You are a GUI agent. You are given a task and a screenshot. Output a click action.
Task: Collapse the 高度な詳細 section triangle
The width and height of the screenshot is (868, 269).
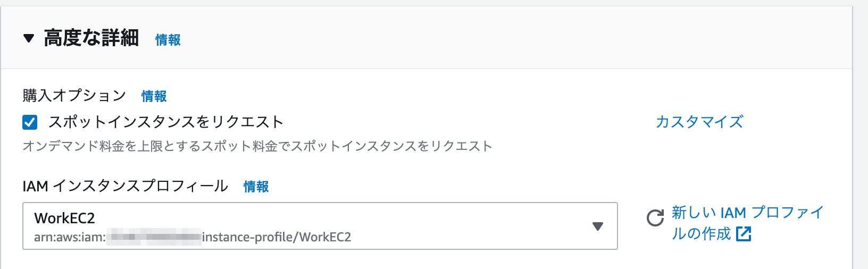[29, 38]
